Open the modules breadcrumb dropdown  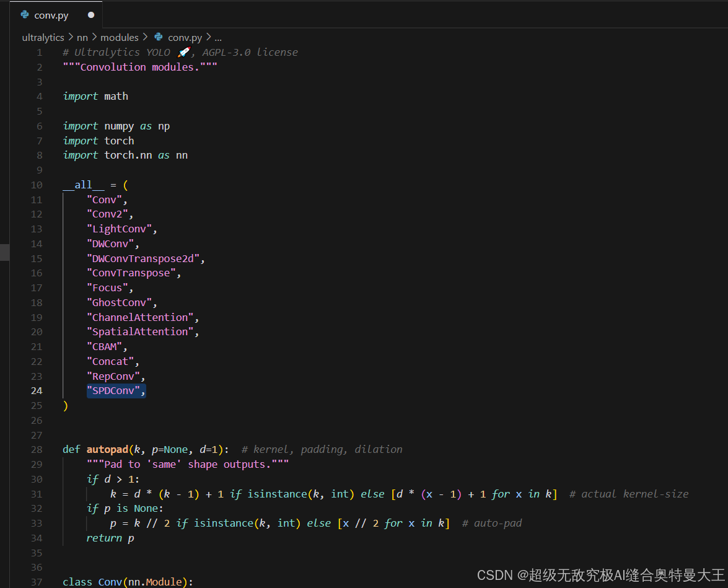(x=120, y=37)
